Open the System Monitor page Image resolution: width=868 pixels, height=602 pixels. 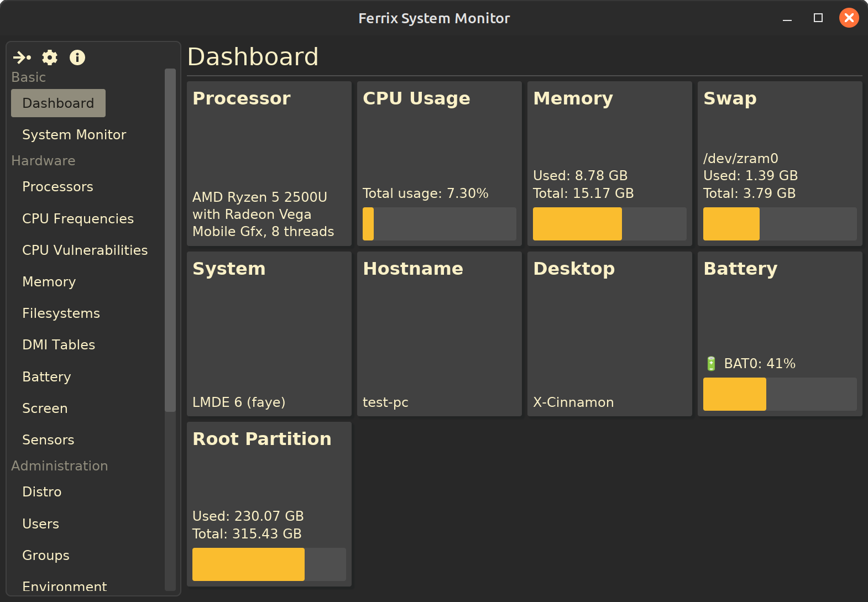74,135
